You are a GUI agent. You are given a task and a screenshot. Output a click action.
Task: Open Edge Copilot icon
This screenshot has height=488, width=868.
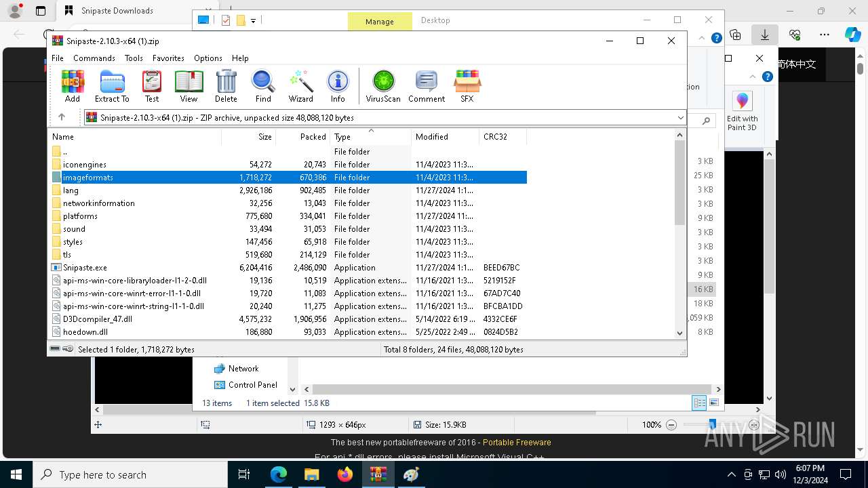click(852, 35)
